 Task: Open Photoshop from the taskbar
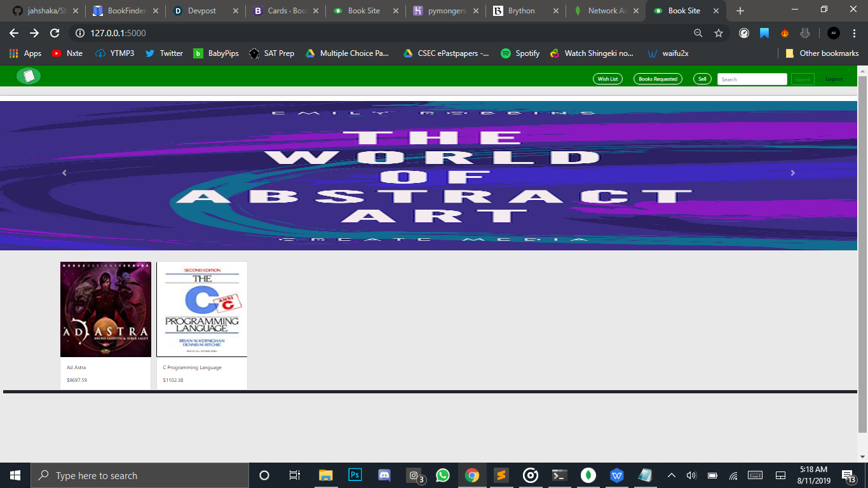pos(355,475)
